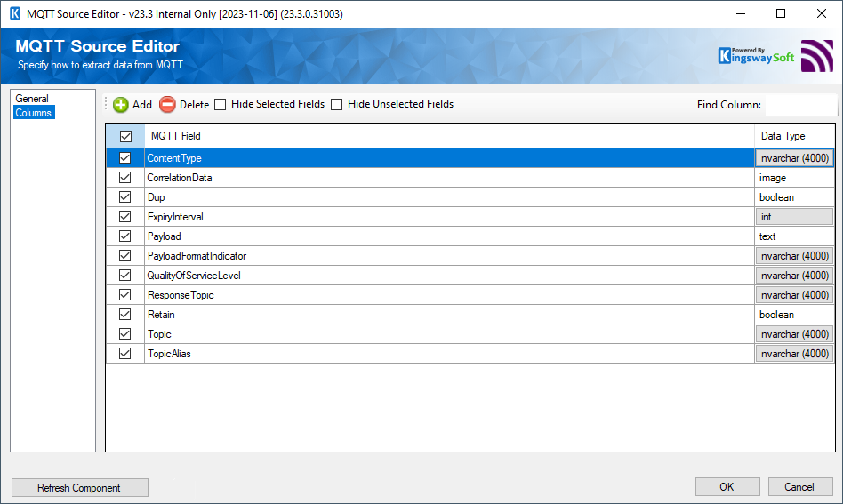
Task: Click the Cancel button
Action: (800, 487)
